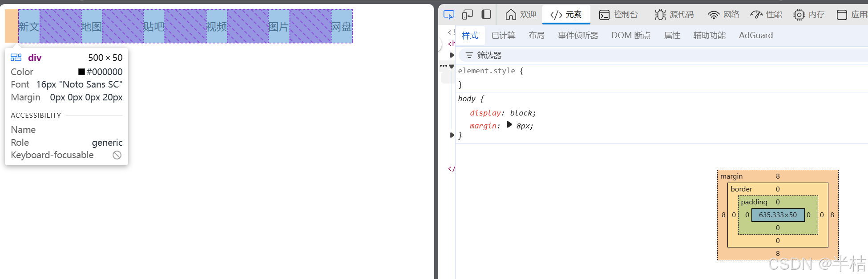Toggle device emulation icon
Screen dimensions: 868x279
click(x=467, y=15)
